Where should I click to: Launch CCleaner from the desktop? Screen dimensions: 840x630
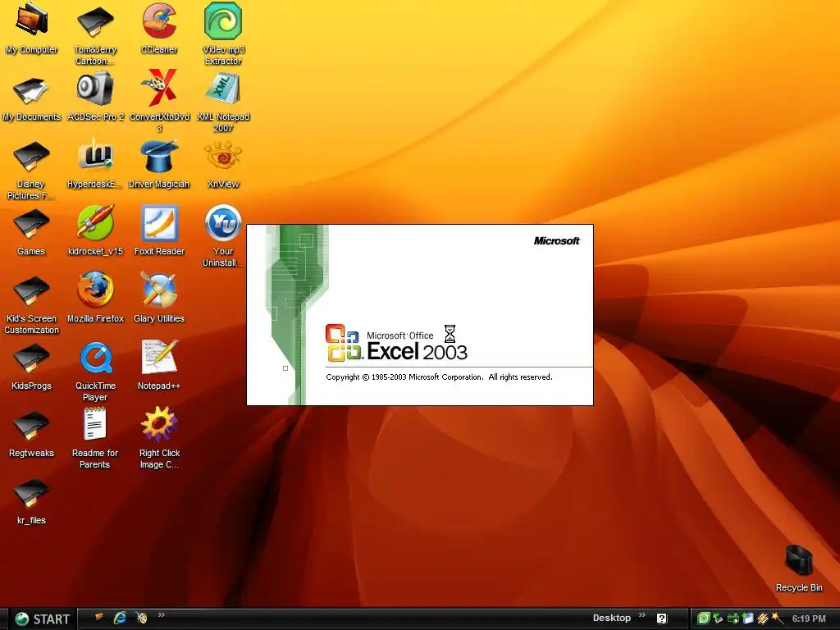click(x=159, y=27)
